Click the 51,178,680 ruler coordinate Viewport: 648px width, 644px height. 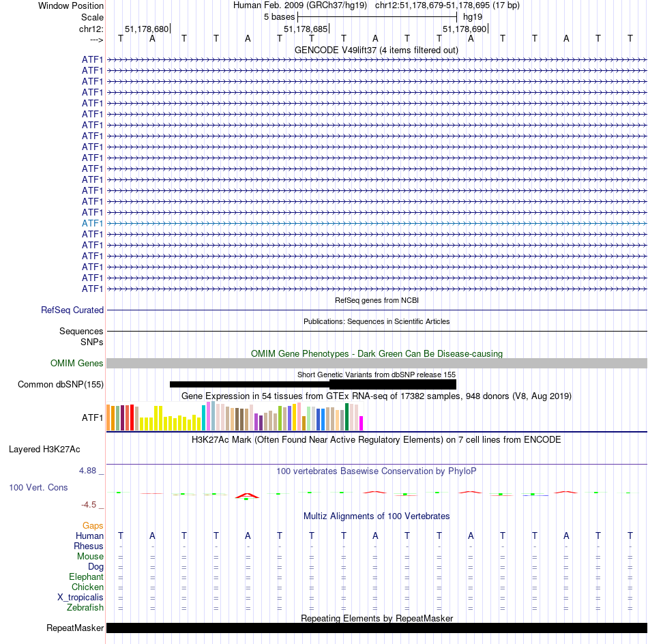click(x=147, y=29)
